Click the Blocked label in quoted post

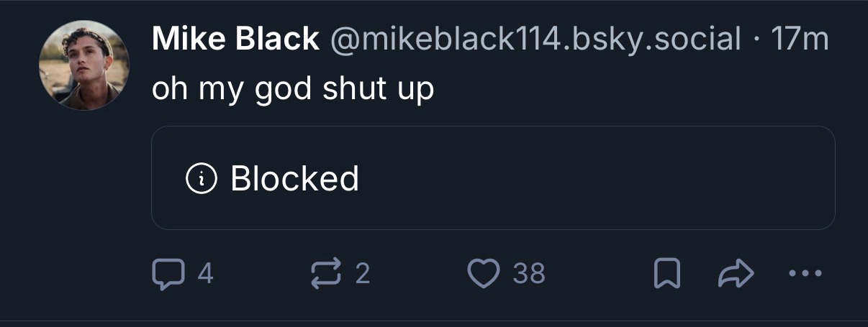[x=294, y=178]
